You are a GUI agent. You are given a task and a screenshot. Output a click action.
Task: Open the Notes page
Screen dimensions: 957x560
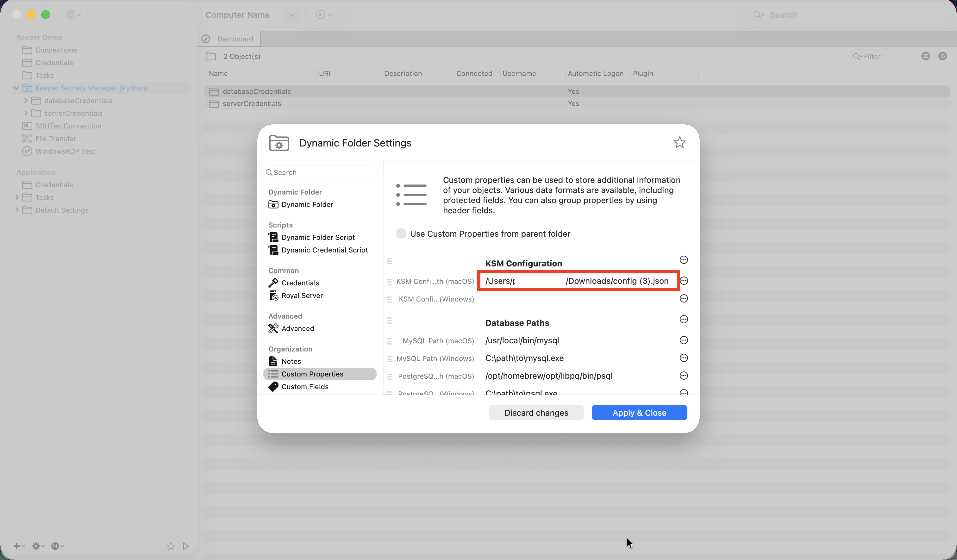click(x=291, y=361)
